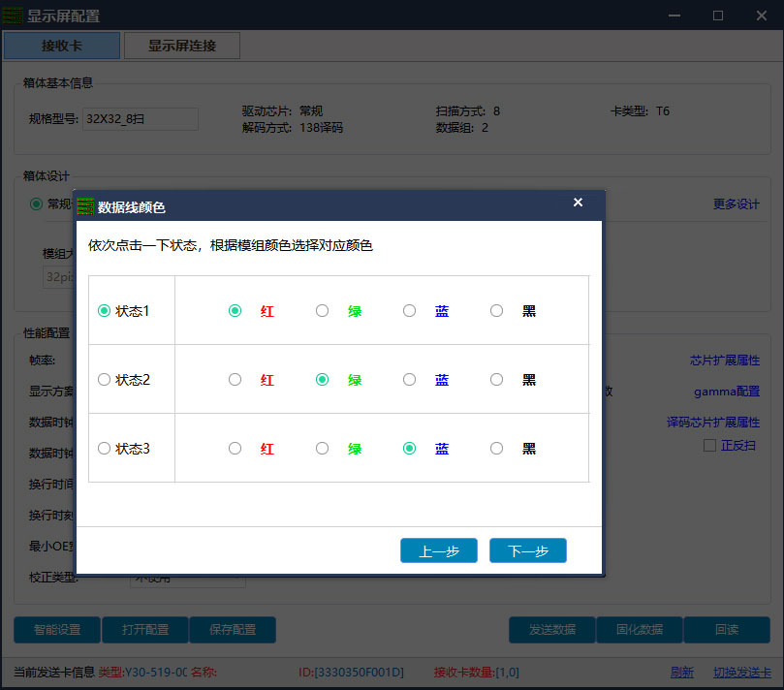Open the gamma配置 link
The height and width of the screenshot is (690, 784).
coord(727,391)
